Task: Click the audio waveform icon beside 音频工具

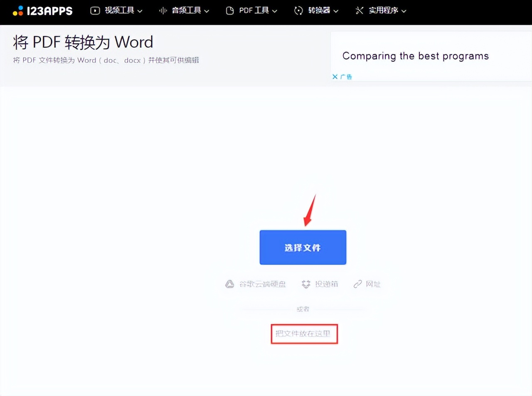Action: click(x=163, y=11)
